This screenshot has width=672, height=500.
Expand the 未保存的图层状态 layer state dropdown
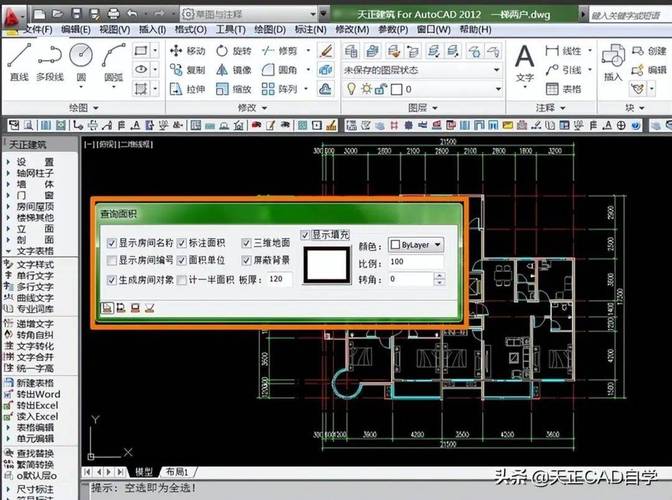click(420, 70)
